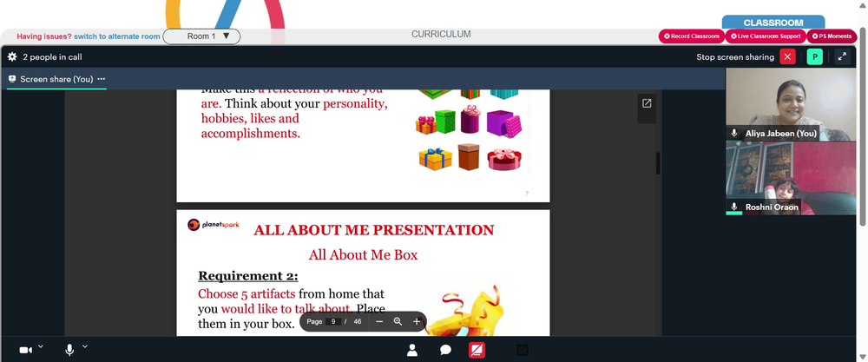Image resolution: width=868 pixels, height=362 pixels.
Task: Expand camera options chevron
Action: tap(41, 347)
